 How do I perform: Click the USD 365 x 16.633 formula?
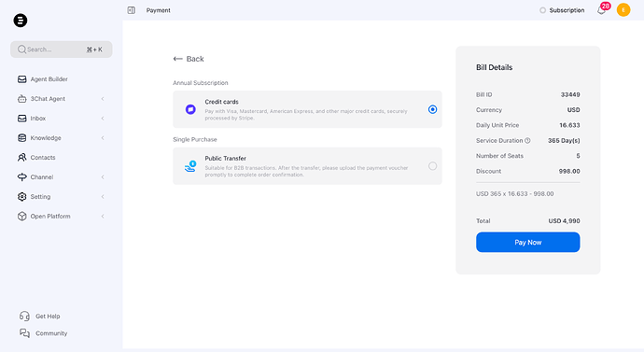pos(514,194)
